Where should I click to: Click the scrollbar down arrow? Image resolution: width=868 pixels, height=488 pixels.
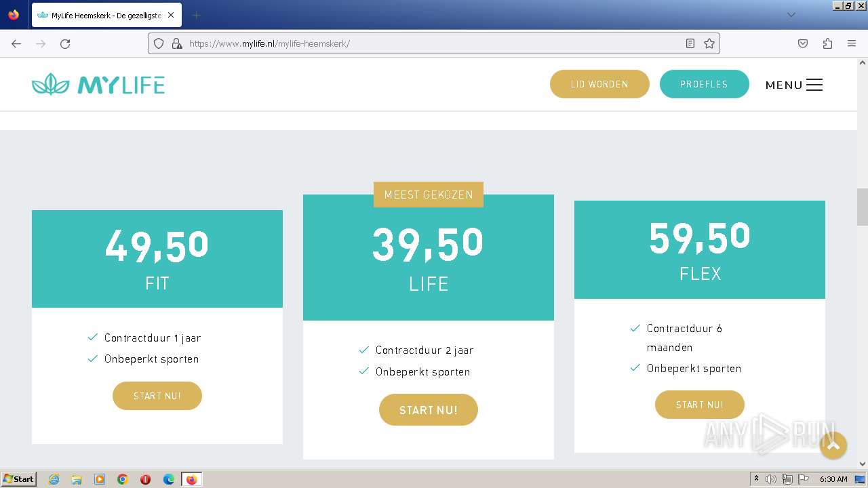pos(863,464)
